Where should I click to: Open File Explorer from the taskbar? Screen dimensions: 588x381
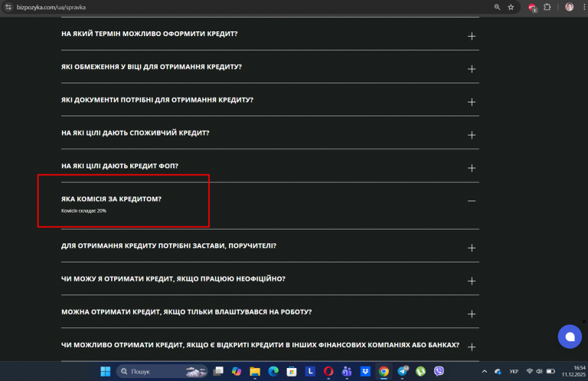(255, 371)
